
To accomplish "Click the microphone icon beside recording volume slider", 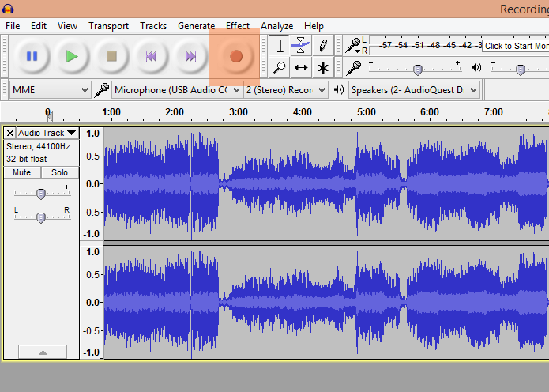I will click(x=354, y=68).
